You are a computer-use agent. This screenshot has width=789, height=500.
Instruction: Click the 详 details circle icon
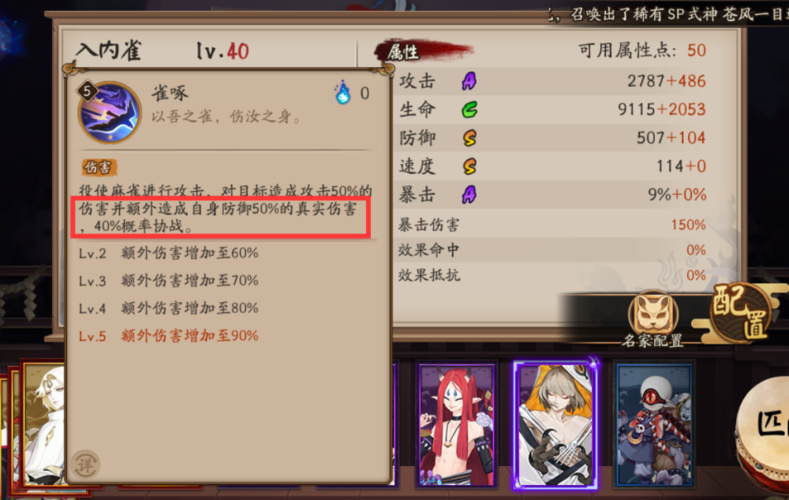(x=85, y=465)
